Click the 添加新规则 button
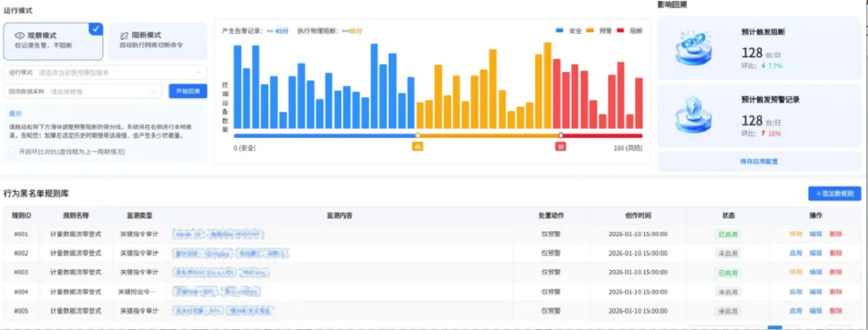868x330 pixels. click(835, 194)
